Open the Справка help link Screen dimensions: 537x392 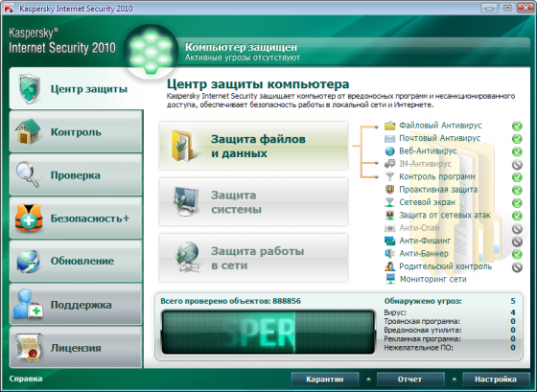26,379
